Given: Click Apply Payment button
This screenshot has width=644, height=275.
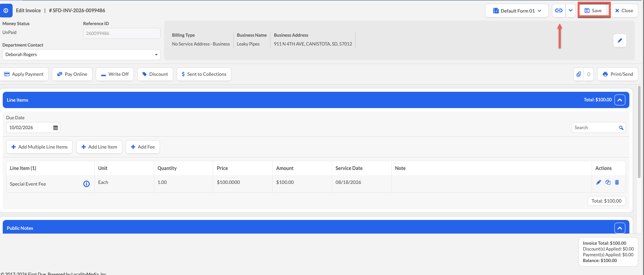Looking at the screenshot, I should (x=24, y=74).
